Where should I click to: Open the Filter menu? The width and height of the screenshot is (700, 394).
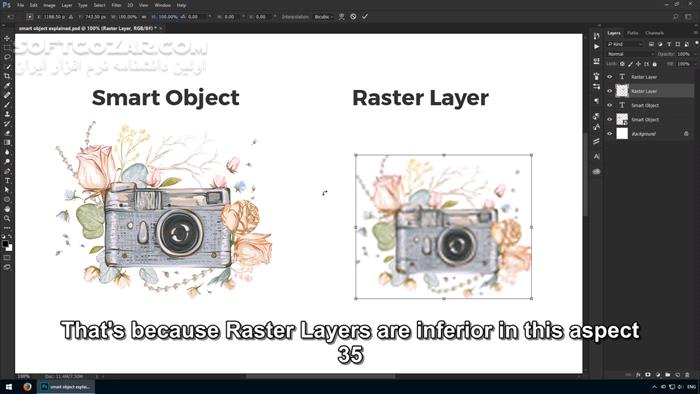[x=117, y=5]
